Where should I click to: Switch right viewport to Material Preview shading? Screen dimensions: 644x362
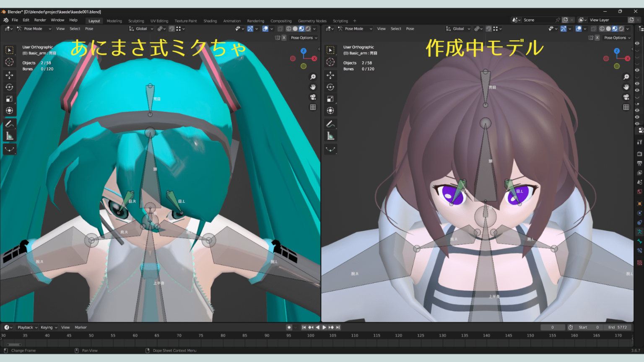pos(615,28)
